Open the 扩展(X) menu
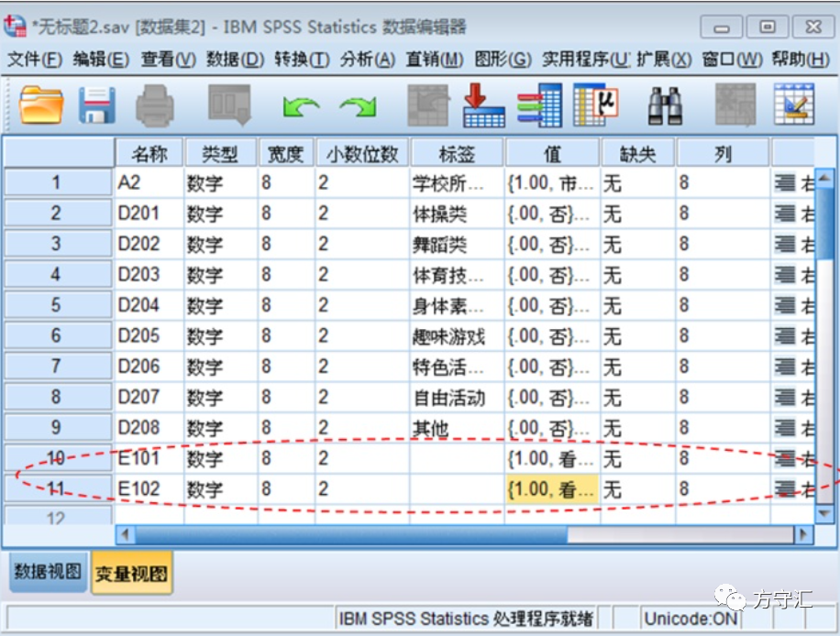The height and width of the screenshot is (636, 840). click(x=664, y=59)
